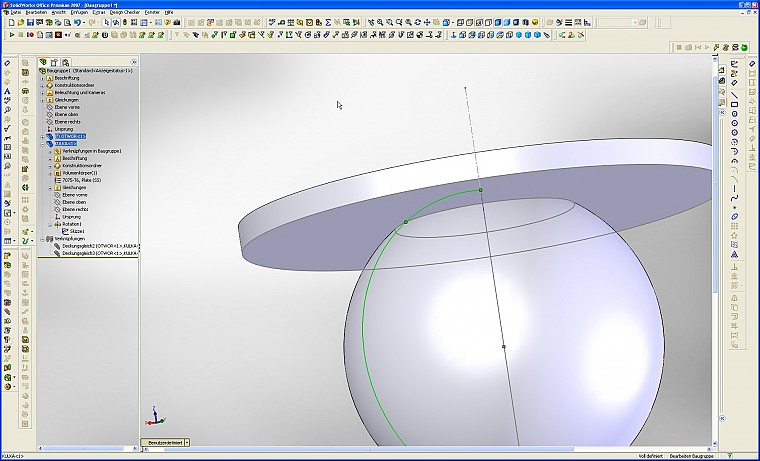Select the Pan four-arrow tool
Image resolution: width=760 pixels, height=461 pixels.
coord(427,22)
